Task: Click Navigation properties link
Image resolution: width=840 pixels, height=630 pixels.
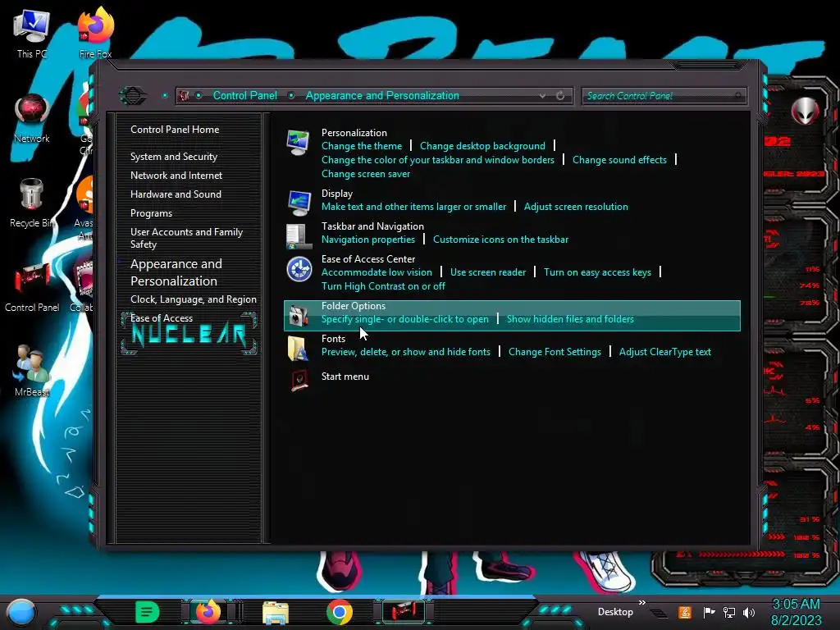Action: pyautogui.click(x=368, y=239)
